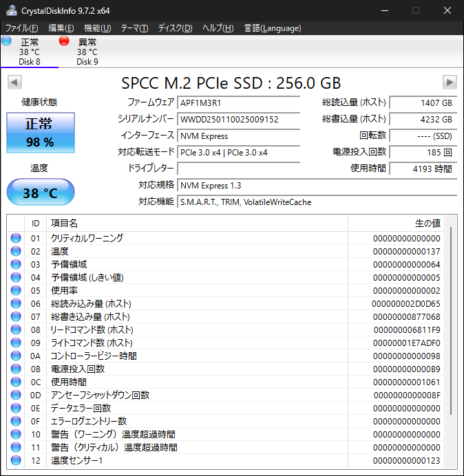Open the テーマ(T) menu
This screenshot has height=476, width=464.
click(x=134, y=28)
